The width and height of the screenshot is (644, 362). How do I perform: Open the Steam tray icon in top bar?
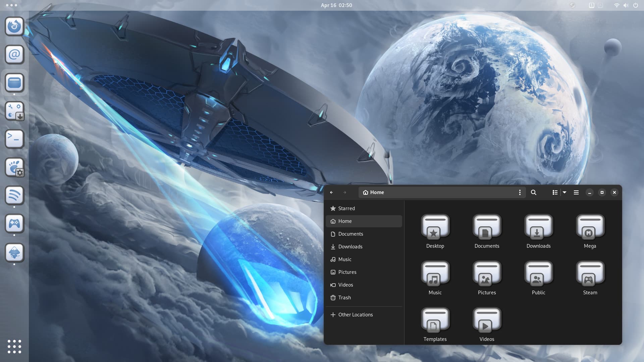coord(573,5)
